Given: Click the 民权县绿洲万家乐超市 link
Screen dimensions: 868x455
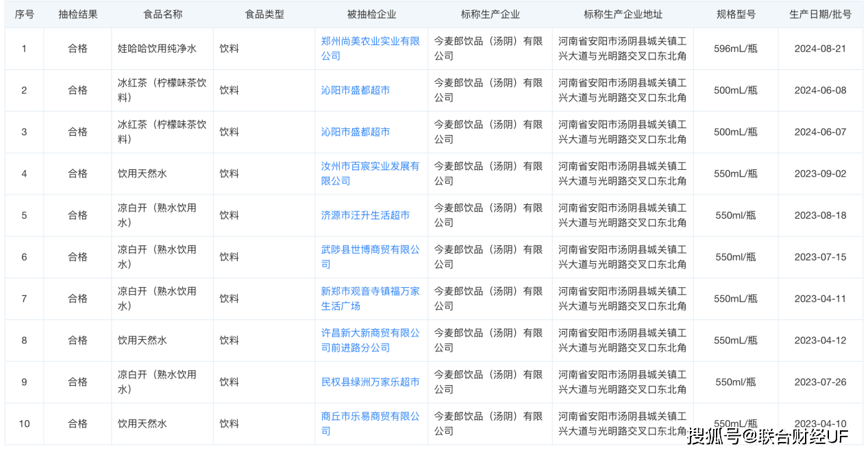Looking at the screenshot, I should tap(370, 382).
